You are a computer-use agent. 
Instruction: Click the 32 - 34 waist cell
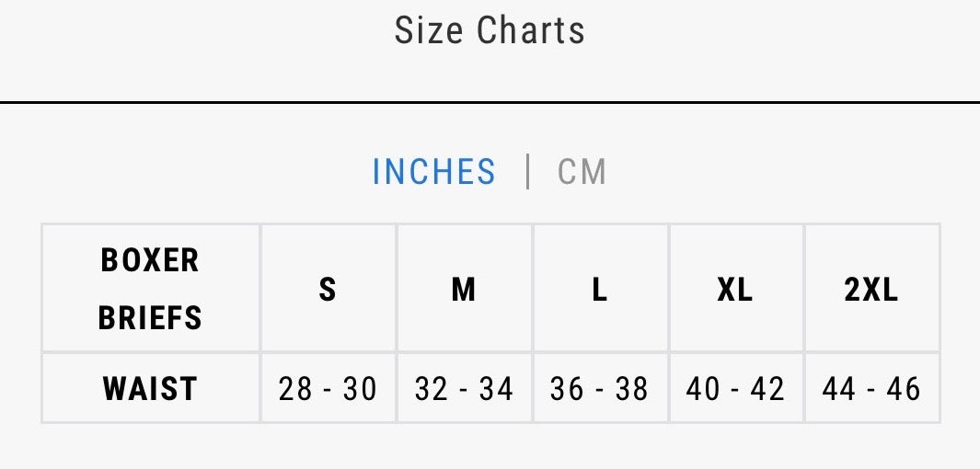pos(464,388)
